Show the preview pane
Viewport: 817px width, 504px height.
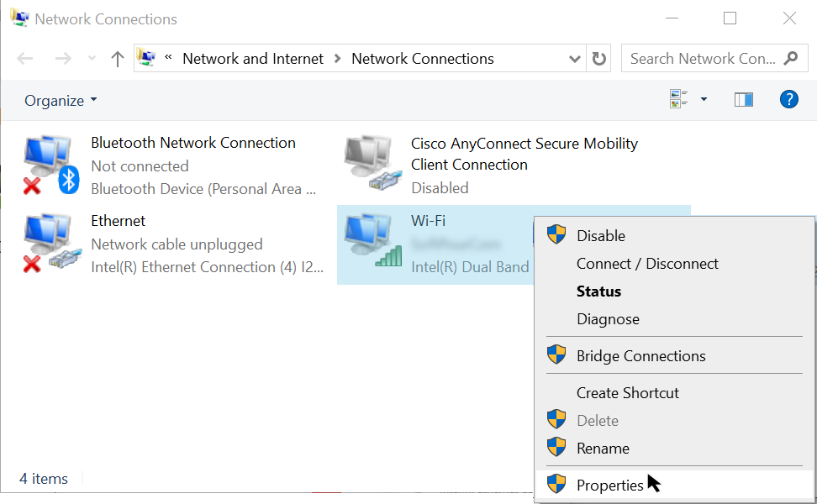(x=744, y=99)
